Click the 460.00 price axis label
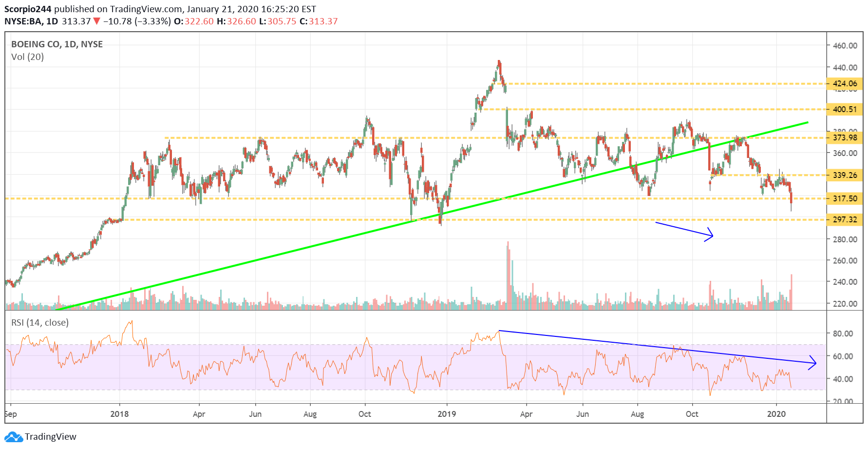The width and height of the screenshot is (868, 450). 845,45
